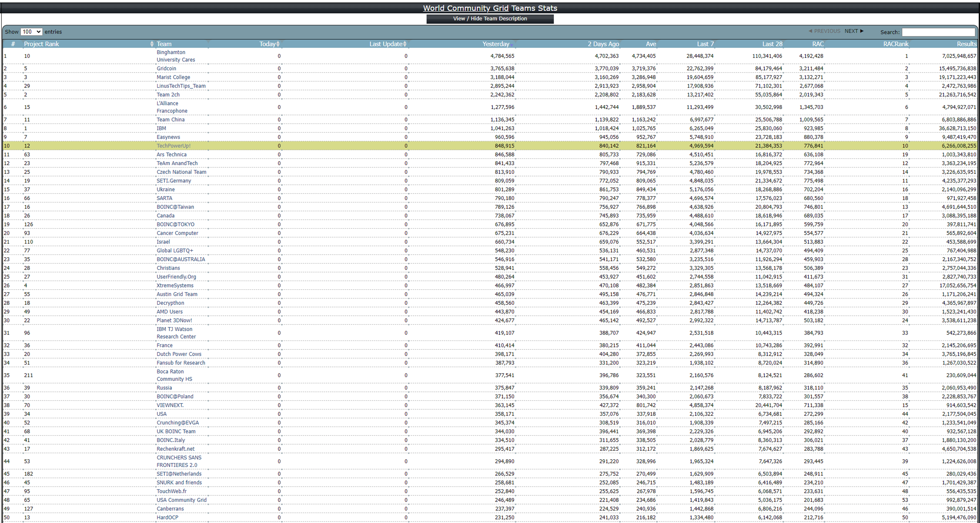980x523 pixels.
Task: Click the Project Rank sort arrows icon
Action: (152, 44)
